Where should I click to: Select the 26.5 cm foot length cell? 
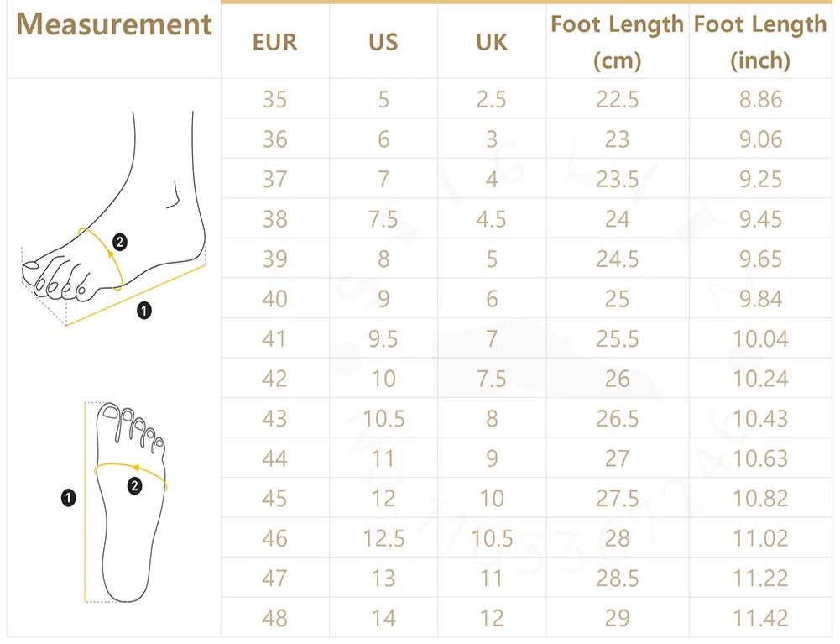tap(617, 418)
